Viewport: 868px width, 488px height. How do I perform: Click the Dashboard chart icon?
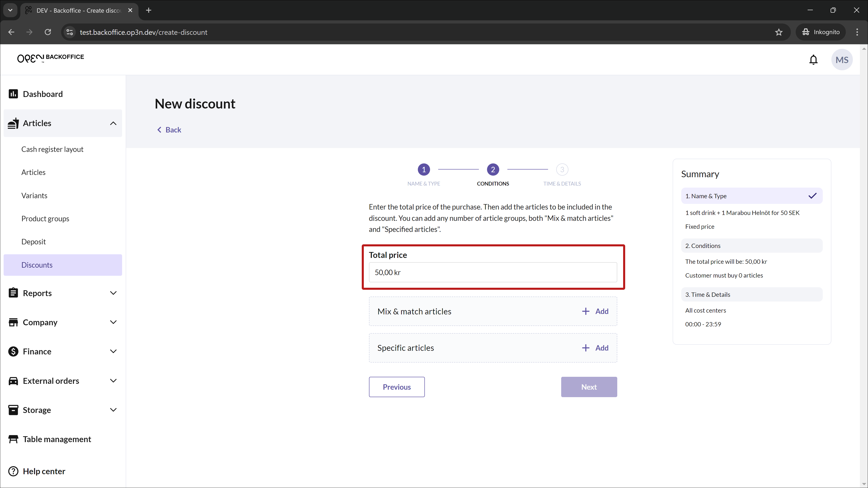click(13, 94)
